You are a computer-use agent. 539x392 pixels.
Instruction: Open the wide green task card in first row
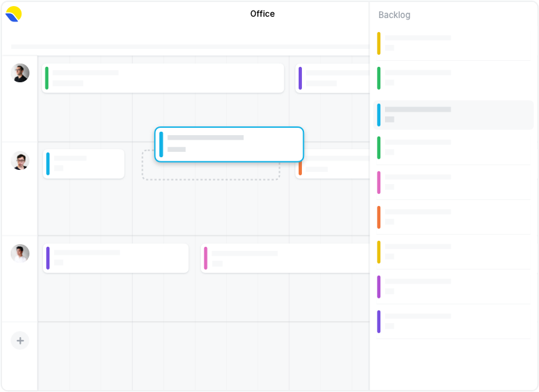pos(163,78)
